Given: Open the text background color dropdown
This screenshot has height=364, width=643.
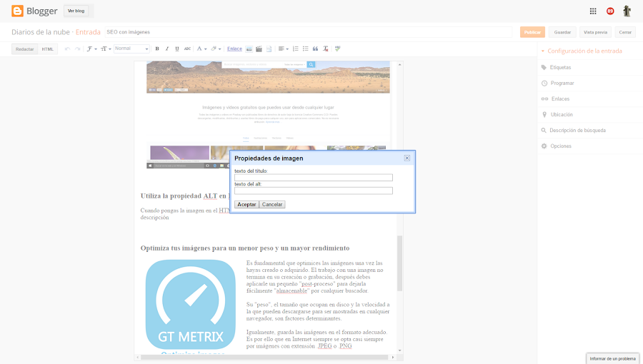Looking at the screenshot, I should [x=216, y=49].
